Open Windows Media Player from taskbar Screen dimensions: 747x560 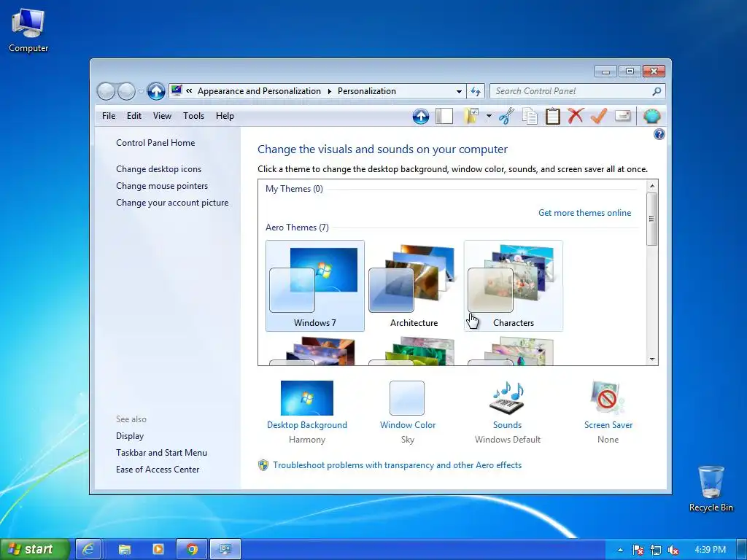coord(158,550)
